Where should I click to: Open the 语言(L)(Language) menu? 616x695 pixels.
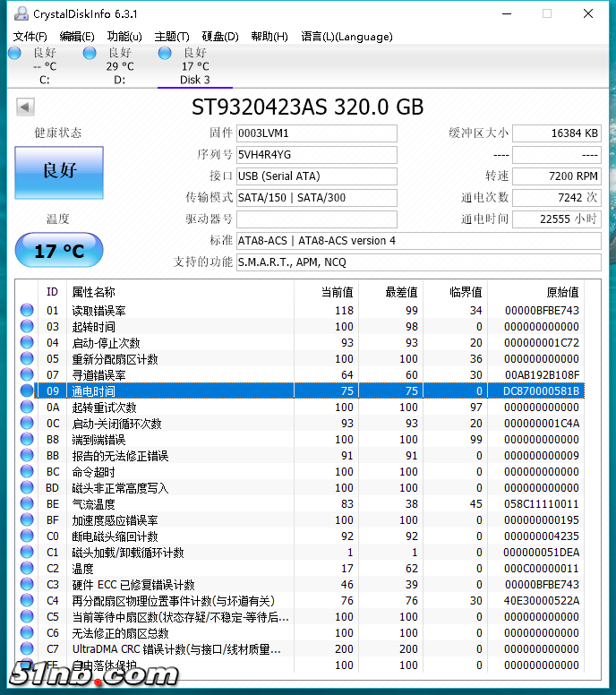346,37
